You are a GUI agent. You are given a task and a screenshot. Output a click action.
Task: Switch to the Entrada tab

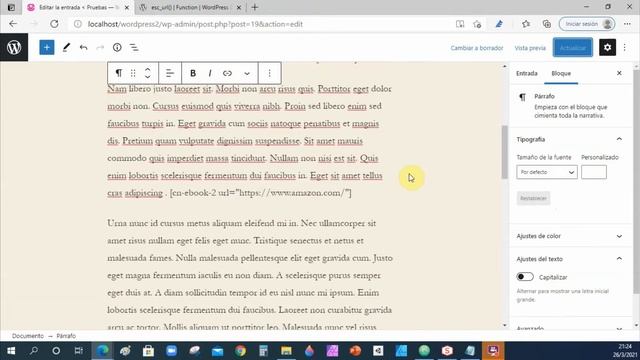coord(527,73)
